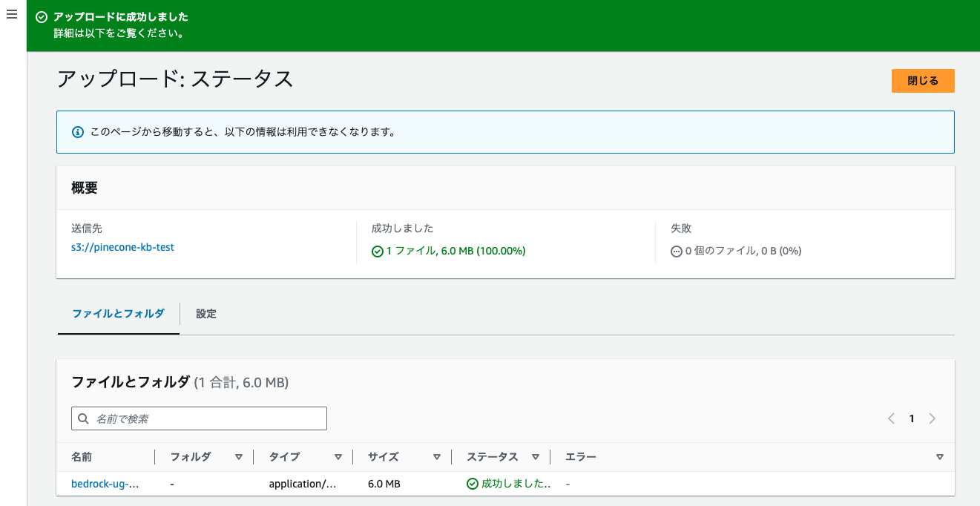Focus the 名前で検索 search field
The height and width of the screenshot is (506, 980).
point(199,418)
